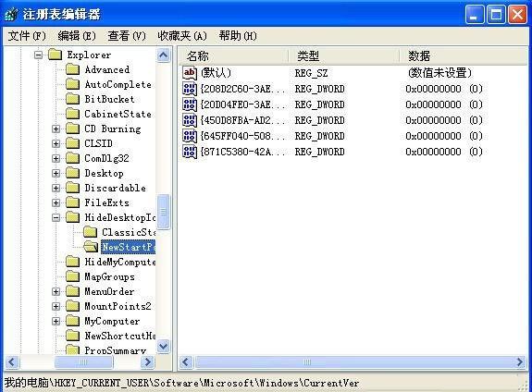Click the tree pane horizontal scroll thumb
Viewport: 532px width, 392px height.
point(83,362)
